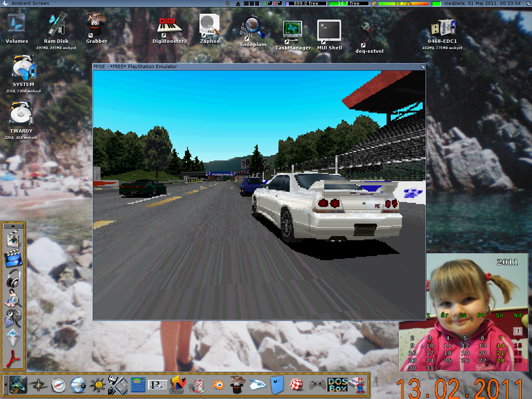Click the package icon before the battery gauge
Viewport: 532px width, 399px height.
click(374, 3)
